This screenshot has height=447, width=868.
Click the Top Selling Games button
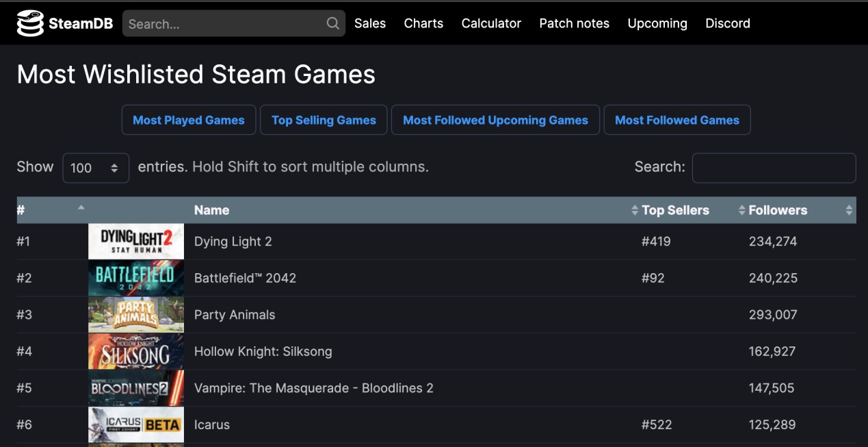point(324,120)
